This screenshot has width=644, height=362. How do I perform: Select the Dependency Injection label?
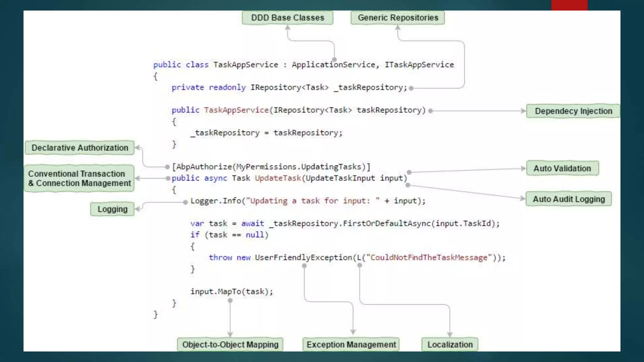click(x=573, y=111)
